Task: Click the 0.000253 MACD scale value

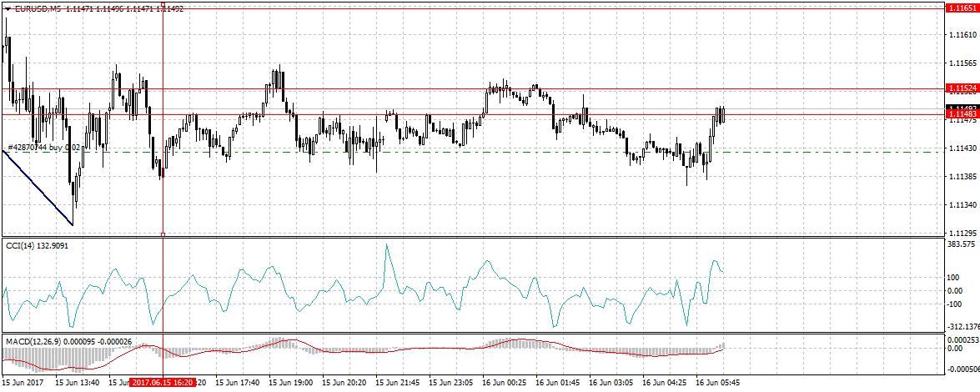Action: (962, 339)
